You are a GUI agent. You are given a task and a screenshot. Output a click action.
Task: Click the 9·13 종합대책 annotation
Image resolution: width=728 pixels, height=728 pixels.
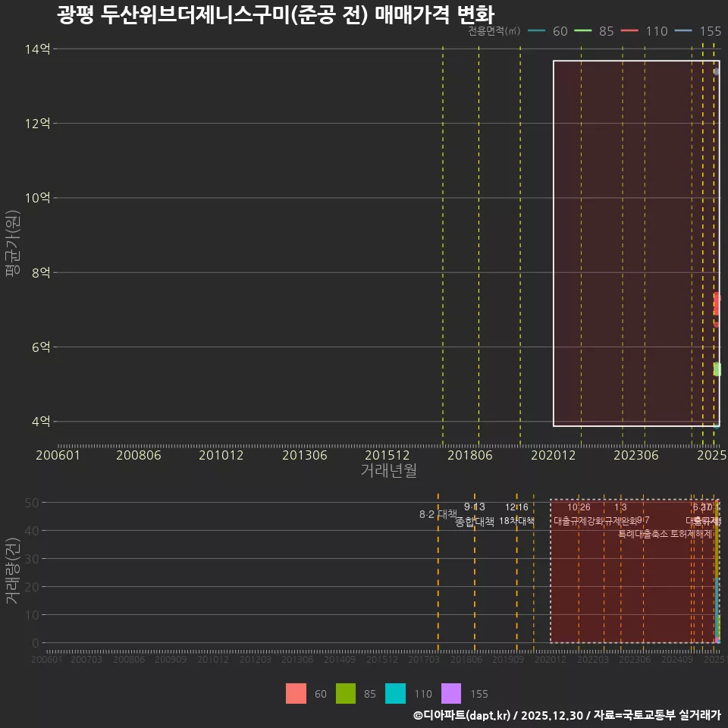tap(472, 514)
